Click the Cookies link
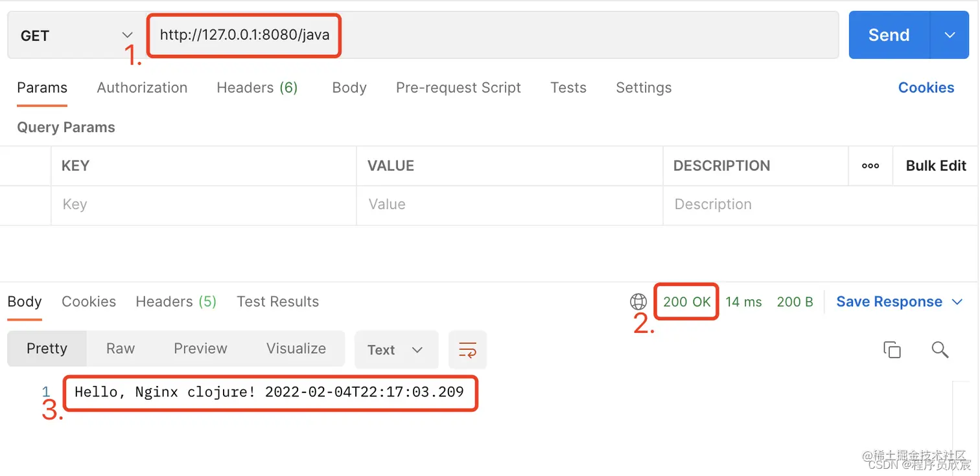 pos(926,88)
